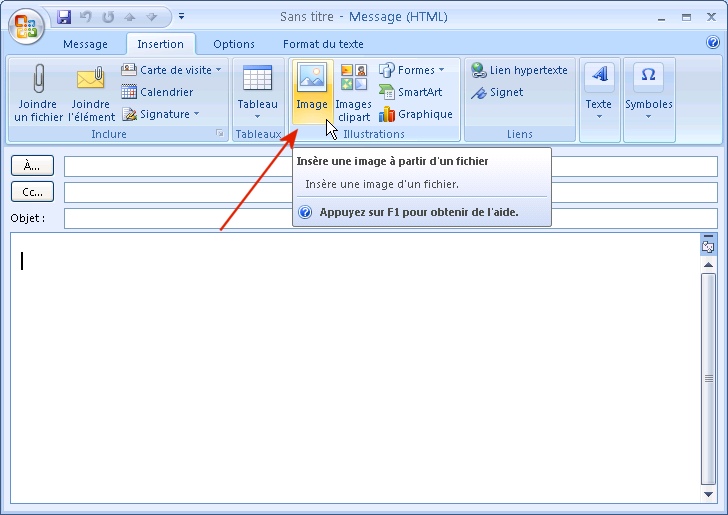Attach an item with Joindre l'élément
This screenshot has width=728, height=515.
91,93
